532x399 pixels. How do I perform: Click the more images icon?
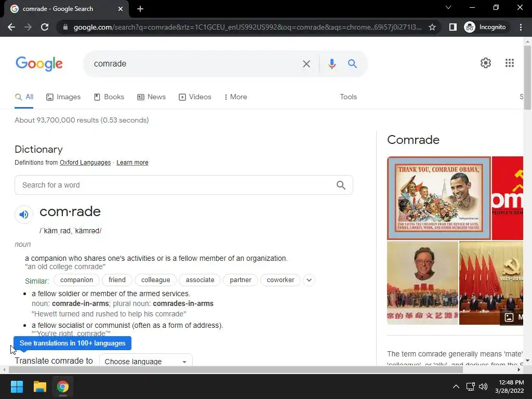tap(509, 317)
